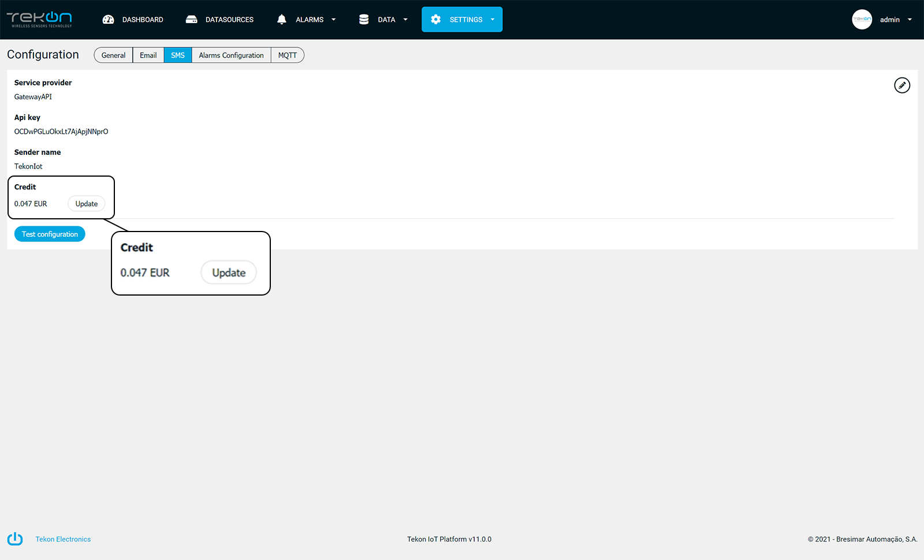Select the SMS tab
This screenshot has width=924, height=560.
coord(178,55)
